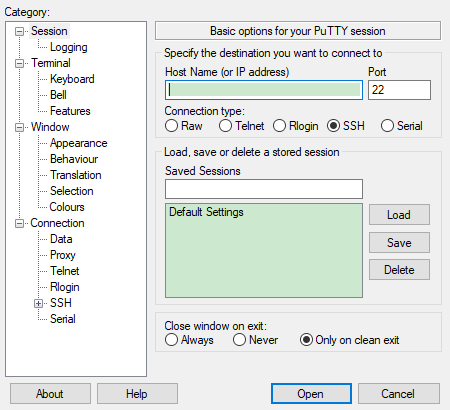Click the Open button to connect
The height and width of the screenshot is (410, 450).
(311, 394)
